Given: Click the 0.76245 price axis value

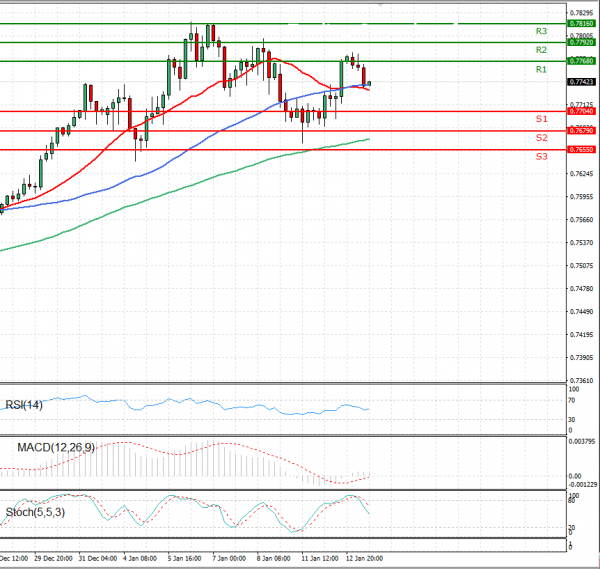Looking at the screenshot, I should click(x=582, y=174).
